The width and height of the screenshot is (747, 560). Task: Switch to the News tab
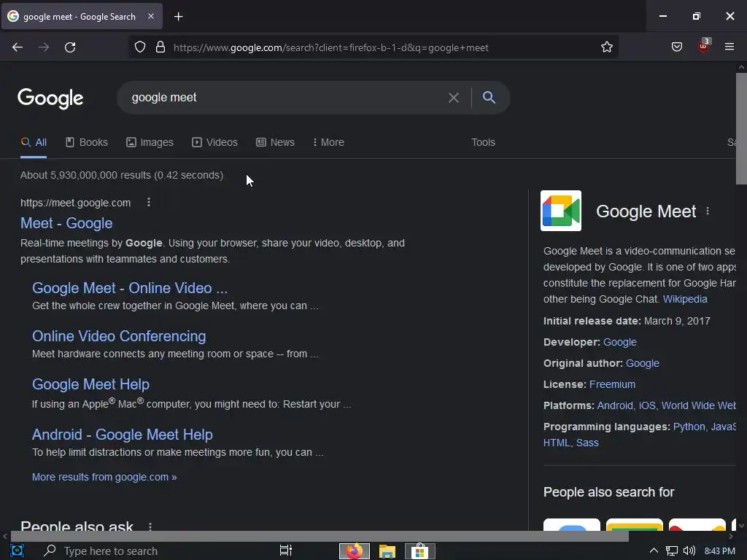click(275, 142)
